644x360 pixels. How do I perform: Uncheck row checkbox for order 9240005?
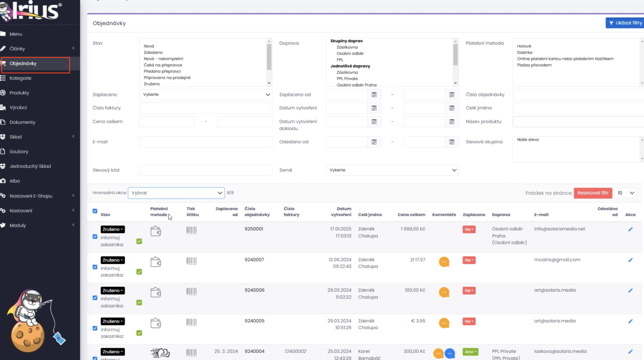pos(95,328)
